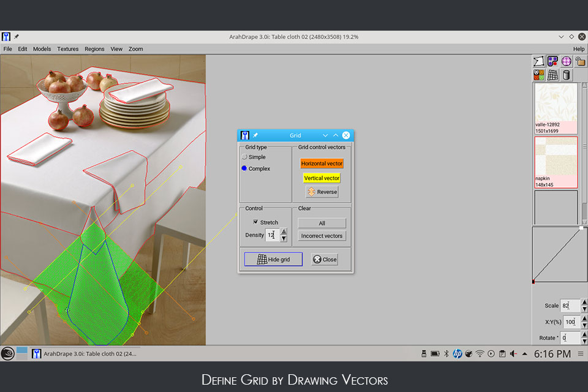The width and height of the screenshot is (588, 392).
Task: Open the Edit menu
Action: 23,49
